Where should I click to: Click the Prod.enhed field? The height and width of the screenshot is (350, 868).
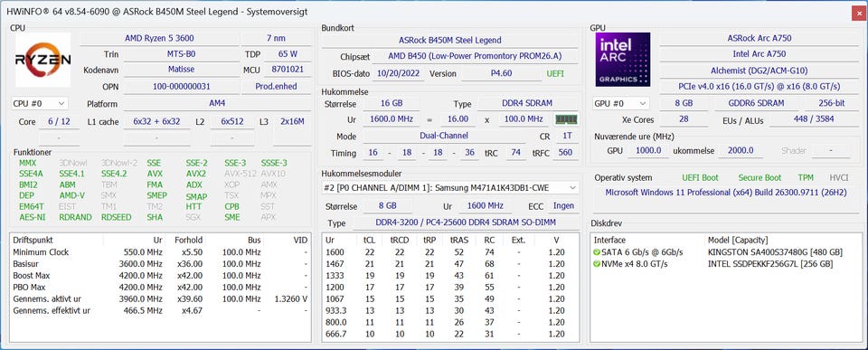tap(277, 87)
